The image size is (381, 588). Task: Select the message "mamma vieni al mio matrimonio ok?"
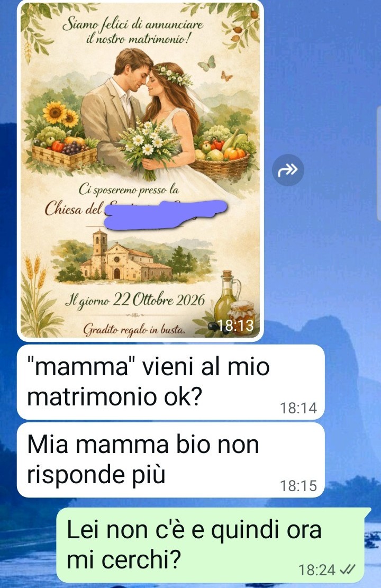click(170, 382)
